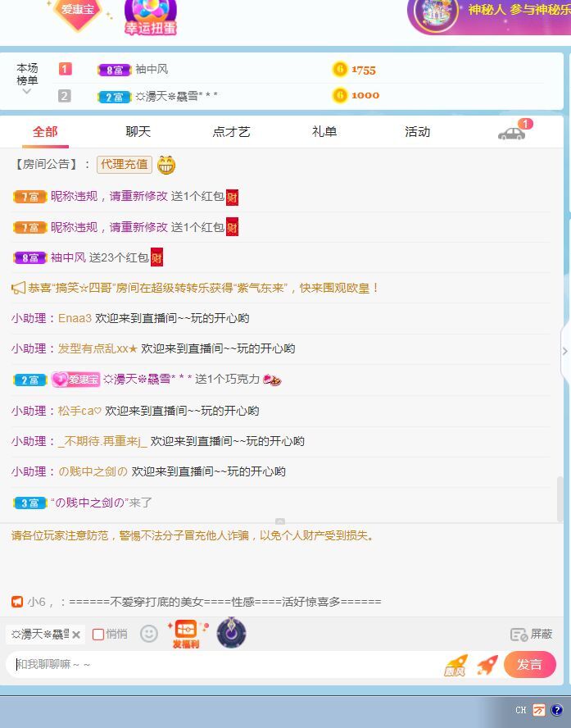Click the chat area scrollbar
Viewport: 571px width, 728px height.
560,498
